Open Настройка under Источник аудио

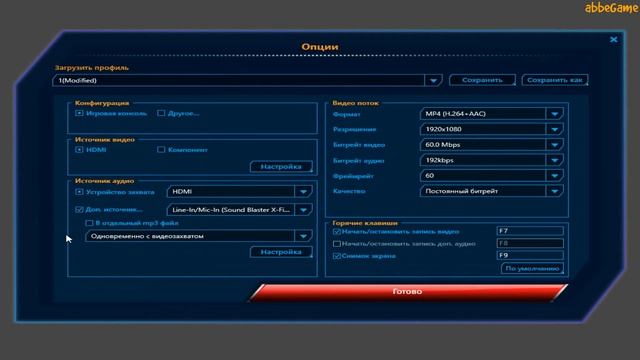pos(281,252)
